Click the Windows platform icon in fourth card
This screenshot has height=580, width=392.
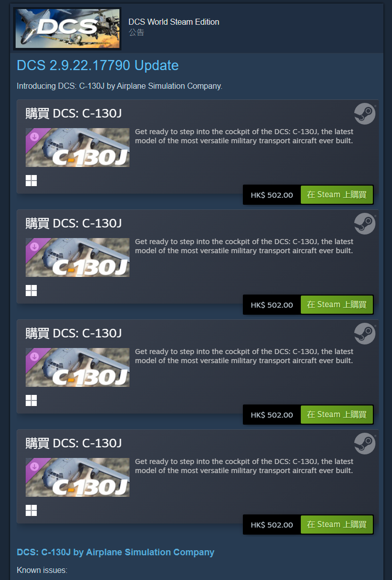[31, 510]
